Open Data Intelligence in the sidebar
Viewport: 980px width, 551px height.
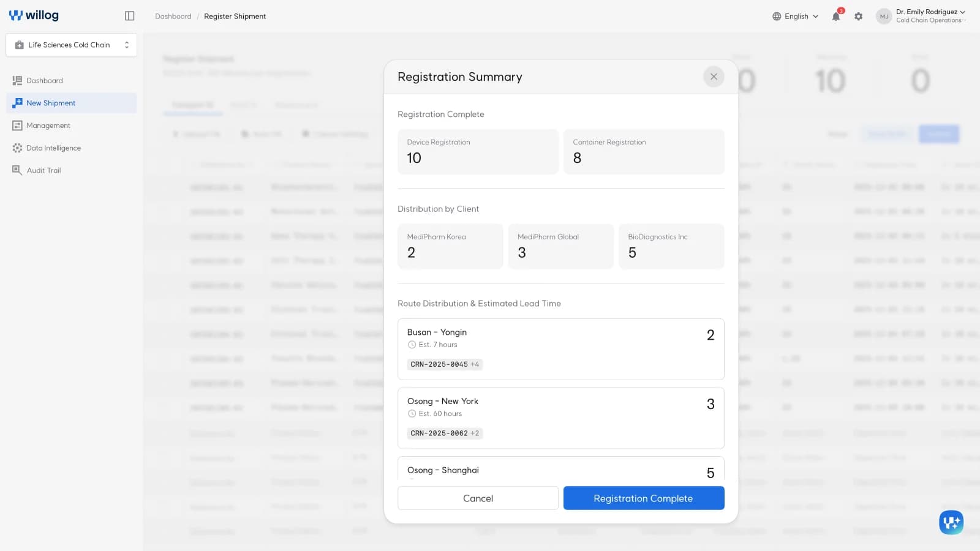71,148
